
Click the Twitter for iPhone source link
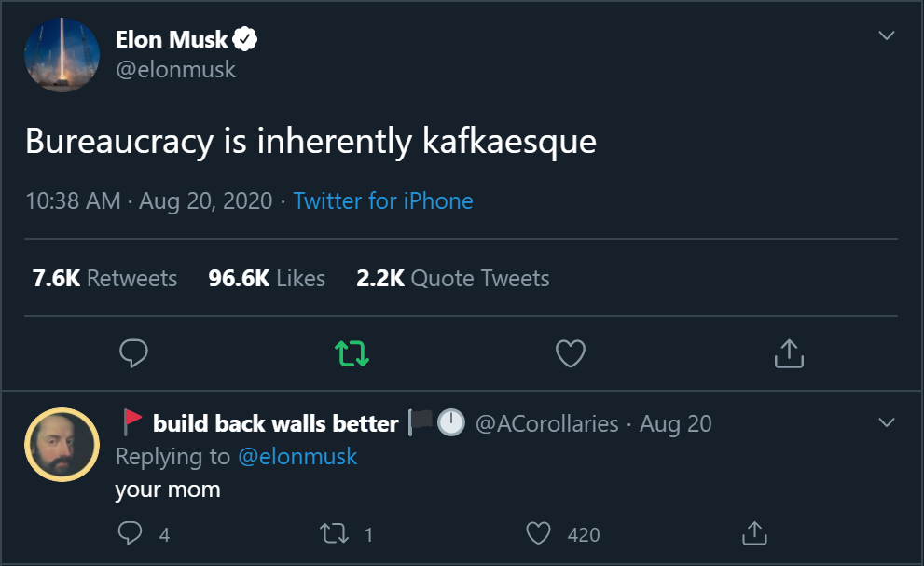(383, 200)
